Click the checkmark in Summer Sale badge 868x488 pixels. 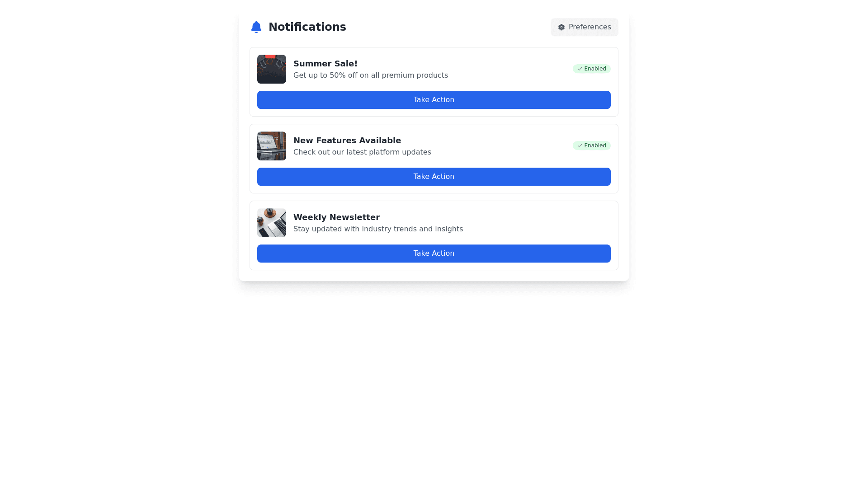tap(580, 69)
